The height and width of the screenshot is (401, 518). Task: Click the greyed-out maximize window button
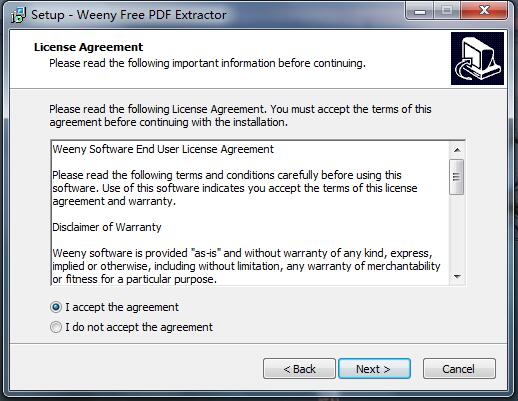coord(447,11)
